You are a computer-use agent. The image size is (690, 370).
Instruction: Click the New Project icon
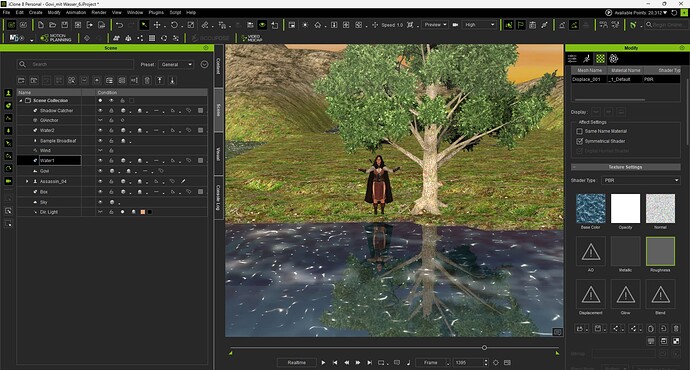pos(40,25)
